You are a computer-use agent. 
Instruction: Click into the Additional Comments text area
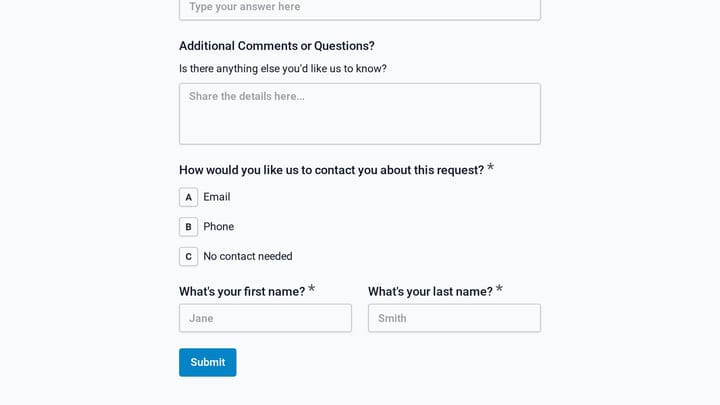click(x=360, y=114)
